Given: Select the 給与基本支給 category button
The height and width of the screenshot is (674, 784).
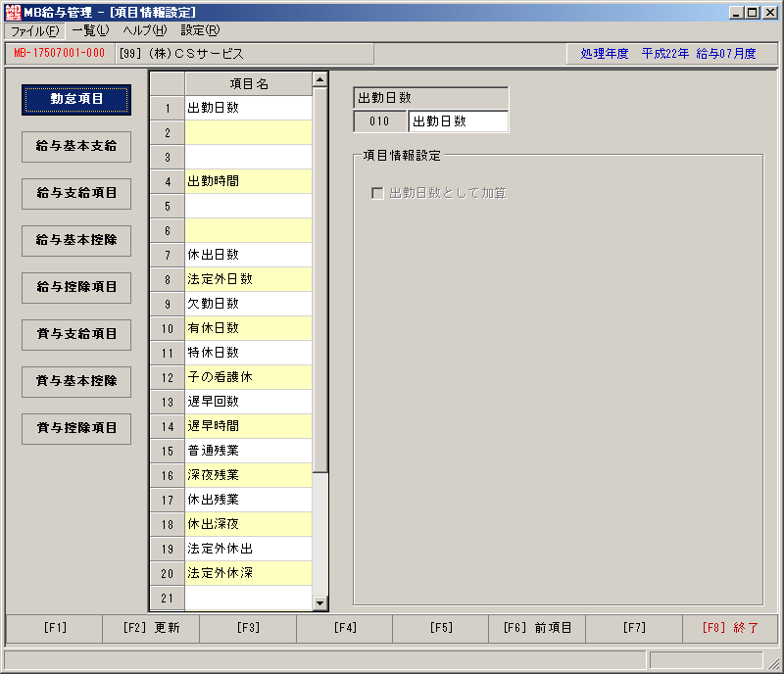Looking at the screenshot, I should [x=76, y=147].
